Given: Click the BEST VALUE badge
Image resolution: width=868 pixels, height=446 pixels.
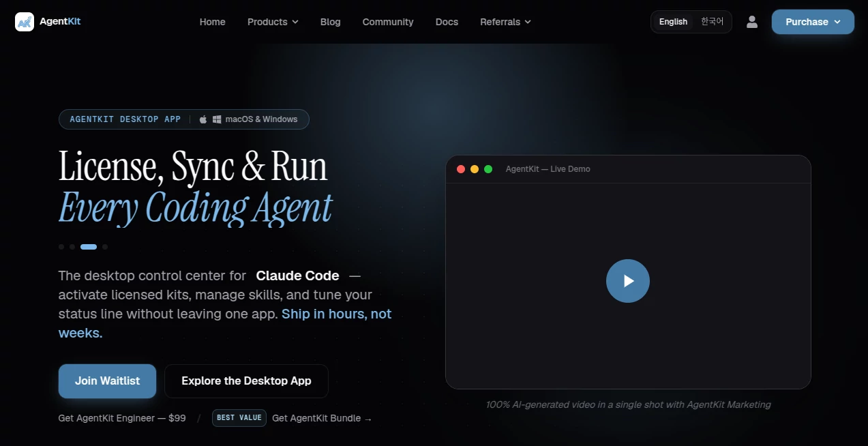Looking at the screenshot, I should tap(239, 418).
